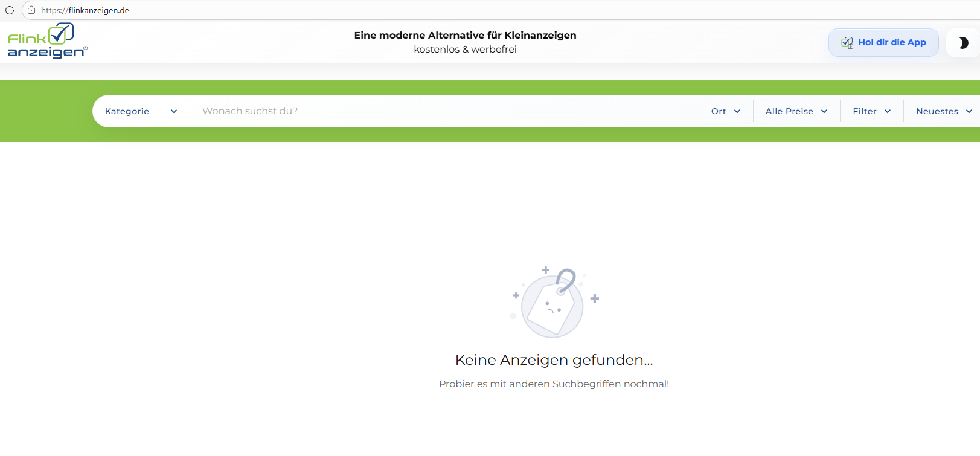Image resolution: width=980 pixels, height=456 pixels.
Task: Click the 'Eine moderne Alternative für Kleinanzeigen' tagline
Action: click(x=465, y=35)
